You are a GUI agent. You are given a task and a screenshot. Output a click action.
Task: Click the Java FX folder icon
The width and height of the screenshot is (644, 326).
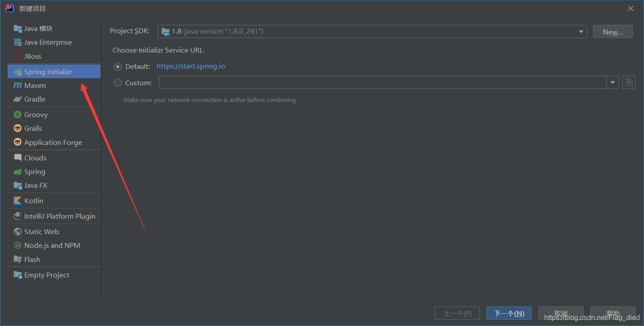coord(18,186)
